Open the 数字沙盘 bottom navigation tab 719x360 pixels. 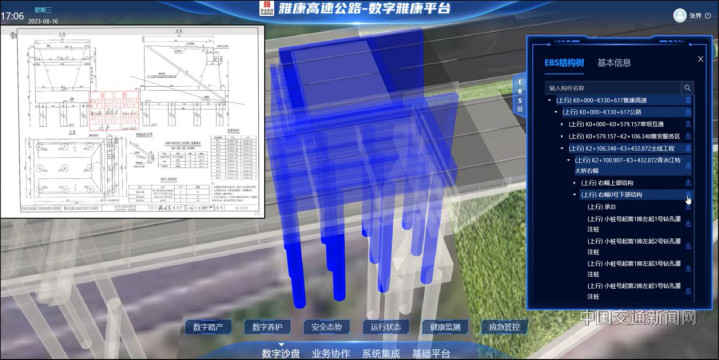click(281, 353)
